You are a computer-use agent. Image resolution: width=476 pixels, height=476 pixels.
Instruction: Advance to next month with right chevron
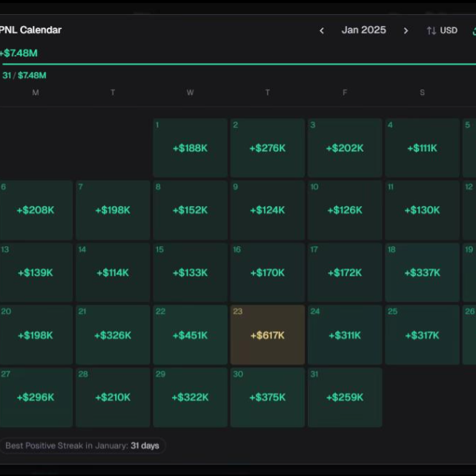click(406, 30)
